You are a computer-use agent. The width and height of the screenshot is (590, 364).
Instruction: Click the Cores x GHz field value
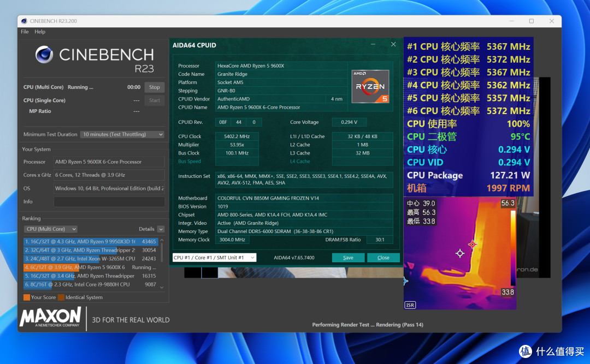tap(109, 175)
